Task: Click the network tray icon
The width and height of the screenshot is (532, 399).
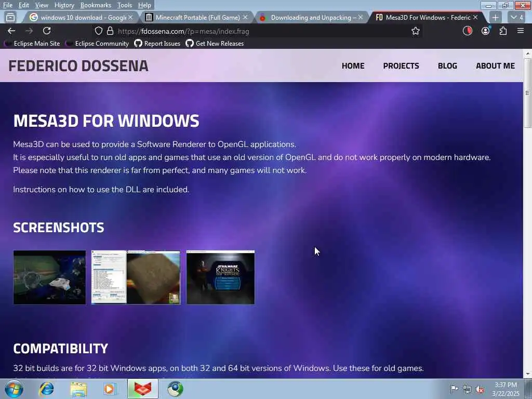Action: [x=467, y=390]
